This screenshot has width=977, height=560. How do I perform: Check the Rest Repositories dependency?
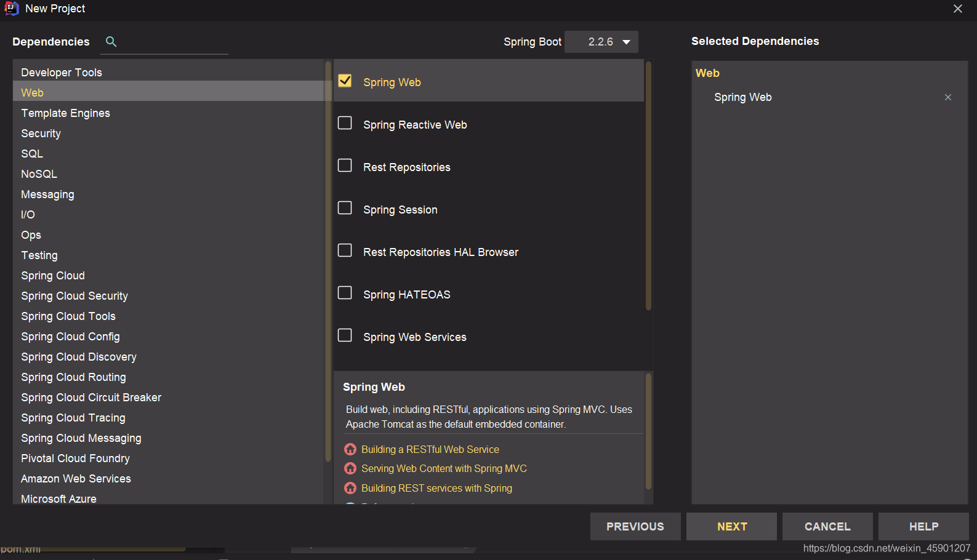click(345, 166)
